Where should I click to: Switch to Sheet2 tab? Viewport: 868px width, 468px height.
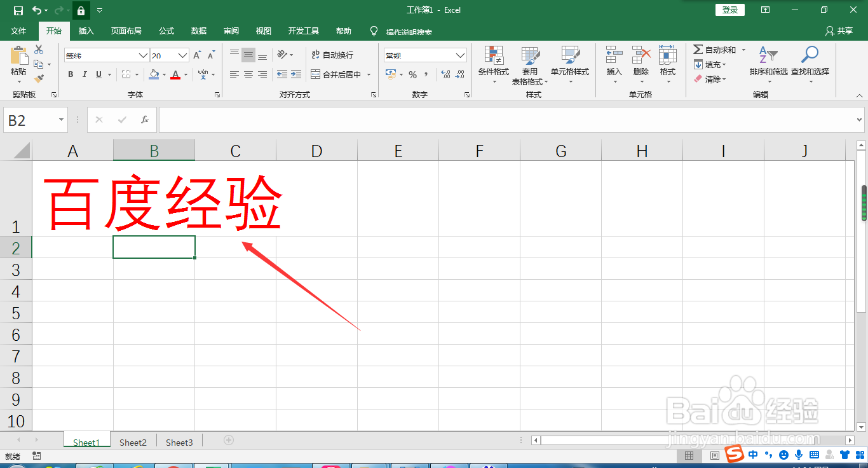[133, 442]
